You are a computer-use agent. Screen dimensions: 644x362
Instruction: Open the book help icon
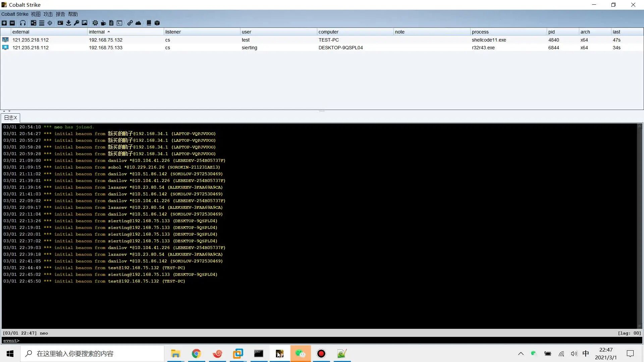pos(149,23)
